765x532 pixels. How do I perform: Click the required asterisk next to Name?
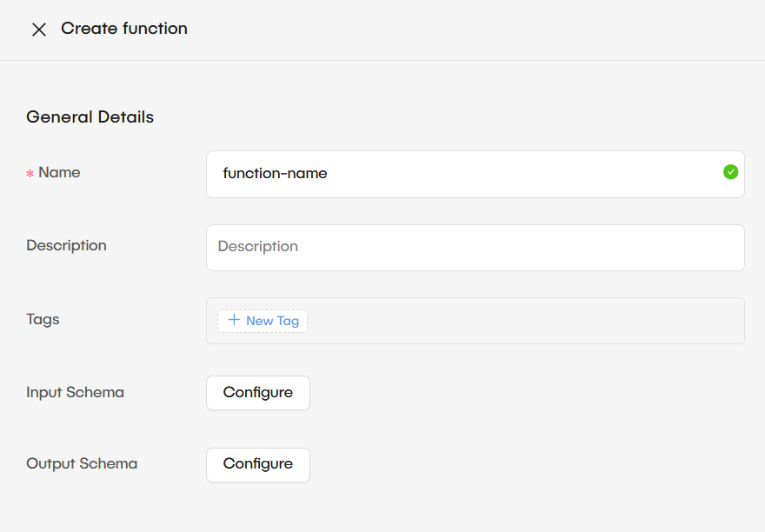[x=29, y=172]
